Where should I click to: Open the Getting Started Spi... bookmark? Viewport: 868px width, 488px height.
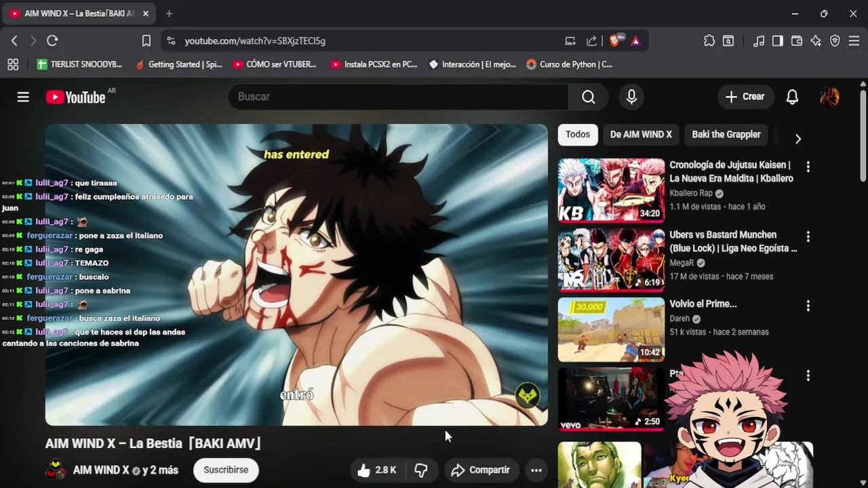pyautogui.click(x=179, y=64)
